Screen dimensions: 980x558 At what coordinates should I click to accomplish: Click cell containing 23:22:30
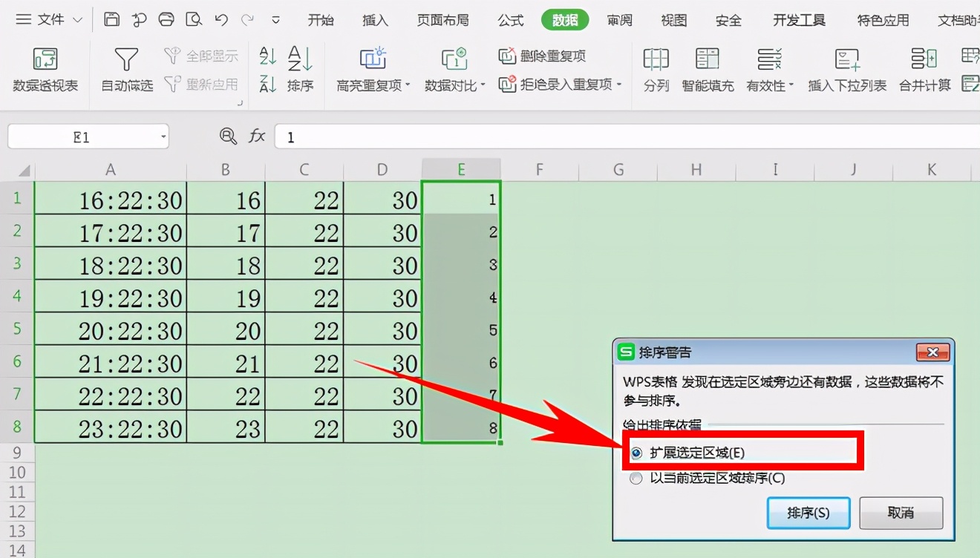tap(111, 427)
